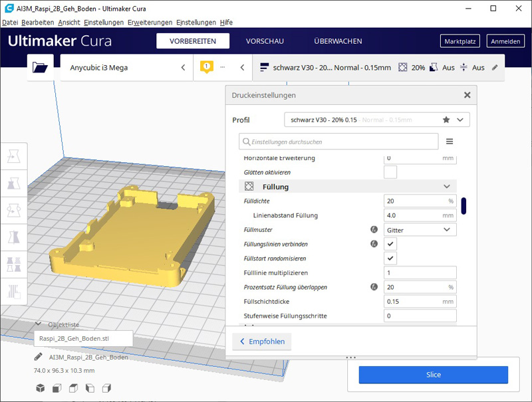Click the yellow extruder 1 icon
Image resolution: width=532 pixels, height=402 pixels.
(207, 66)
